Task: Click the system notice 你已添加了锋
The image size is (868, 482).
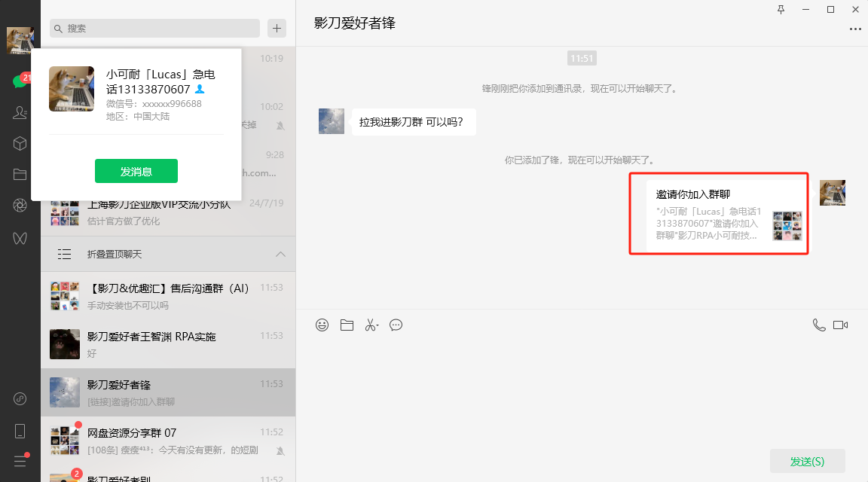Action: tap(580, 160)
